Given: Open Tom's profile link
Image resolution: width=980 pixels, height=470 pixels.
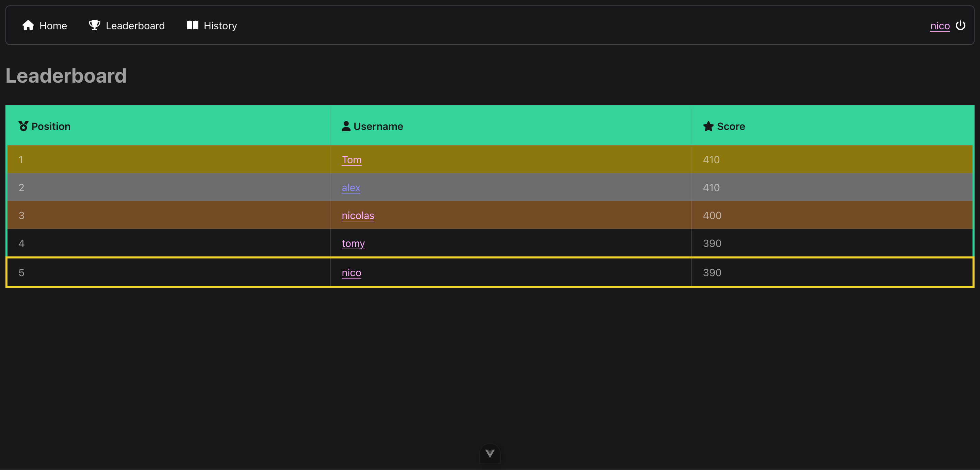Looking at the screenshot, I should click(x=352, y=160).
